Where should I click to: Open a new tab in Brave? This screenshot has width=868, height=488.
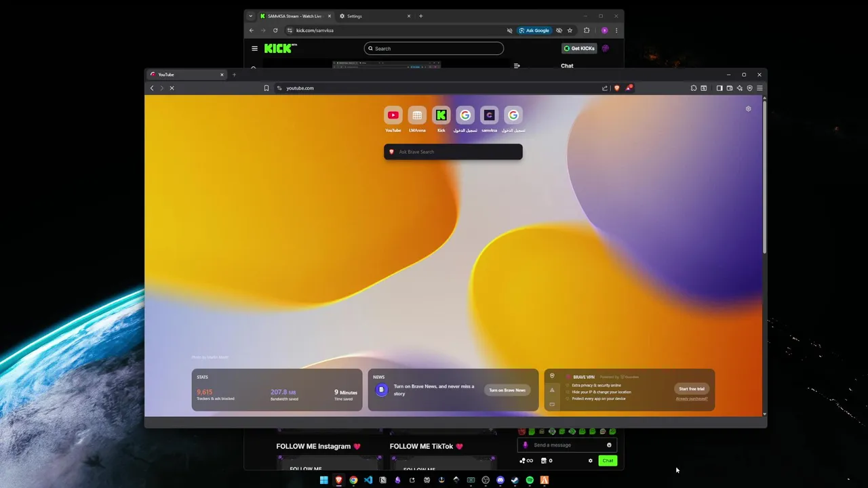point(234,75)
